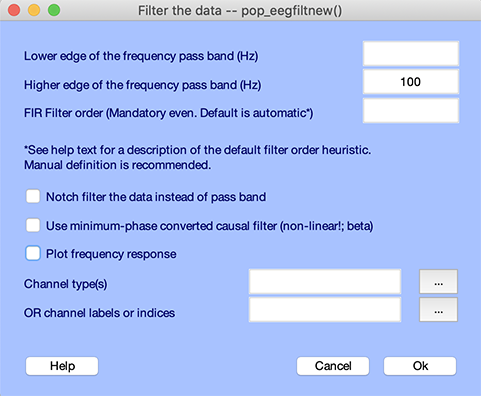
Task: Toggle minimum-phase converted causal filter option
Action: pos(33,225)
